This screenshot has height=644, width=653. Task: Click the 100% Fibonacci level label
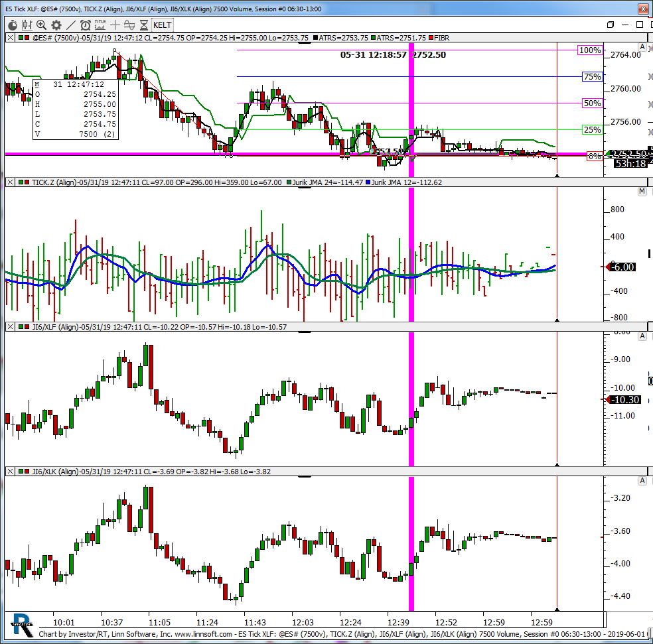[x=589, y=50]
